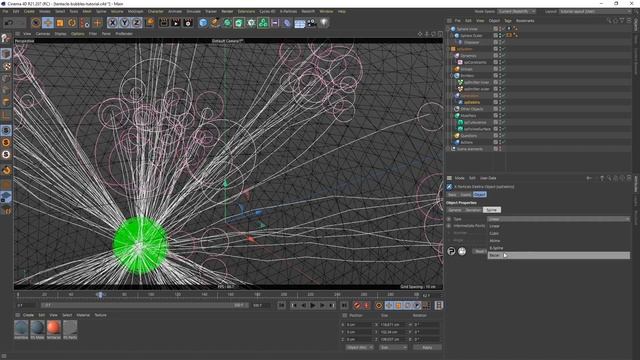Image resolution: width=640 pixels, height=360 pixels.
Task: Choose Cubic from Type dropdown list
Action: [558, 233]
